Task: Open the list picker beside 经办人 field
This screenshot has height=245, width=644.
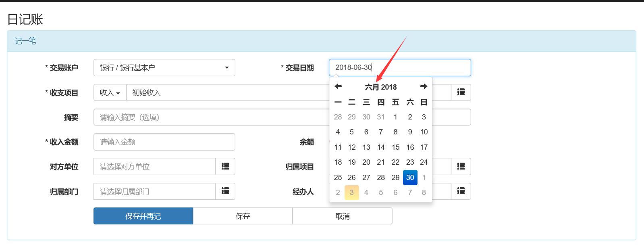Action: pos(461,191)
